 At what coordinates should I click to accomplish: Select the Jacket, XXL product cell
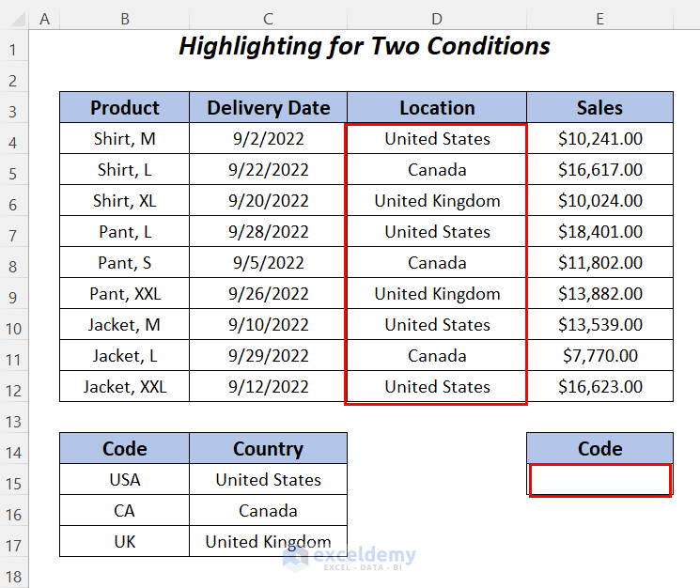click(124, 387)
